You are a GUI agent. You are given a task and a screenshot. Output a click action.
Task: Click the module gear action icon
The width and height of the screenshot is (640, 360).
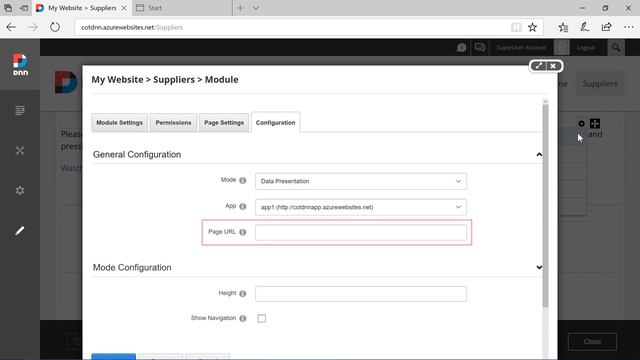point(581,123)
